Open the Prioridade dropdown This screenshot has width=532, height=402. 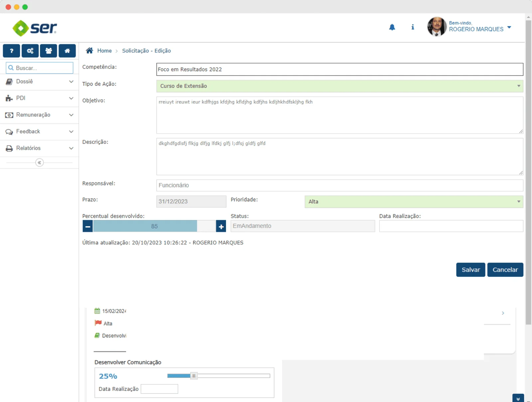413,202
